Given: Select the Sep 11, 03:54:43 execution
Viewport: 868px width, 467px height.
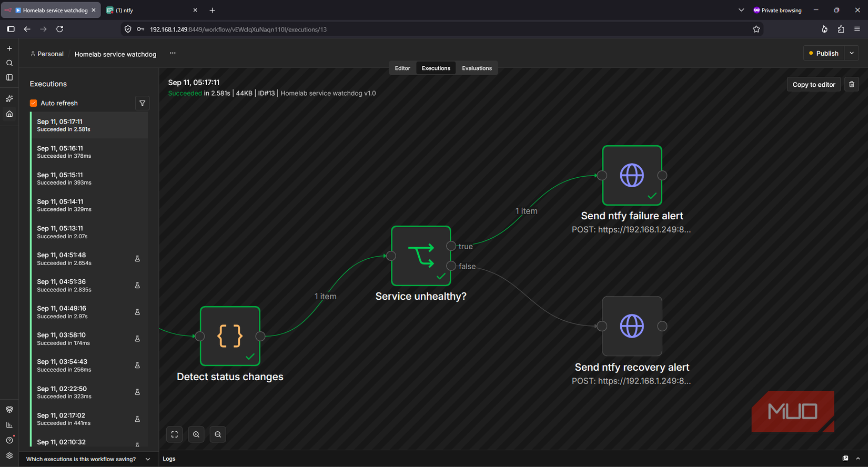Looking at the screenshot, I should pos(89,366).
